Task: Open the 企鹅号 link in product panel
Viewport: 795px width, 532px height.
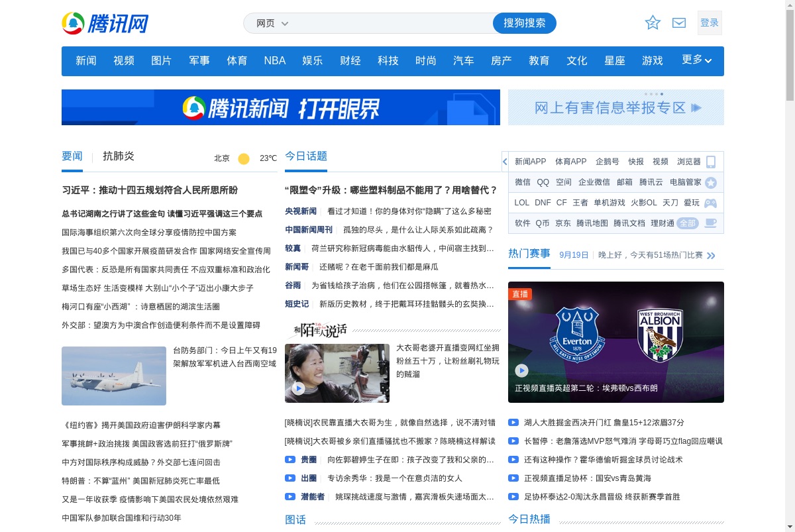Action: pyautogui.click(x=608, y=162)
